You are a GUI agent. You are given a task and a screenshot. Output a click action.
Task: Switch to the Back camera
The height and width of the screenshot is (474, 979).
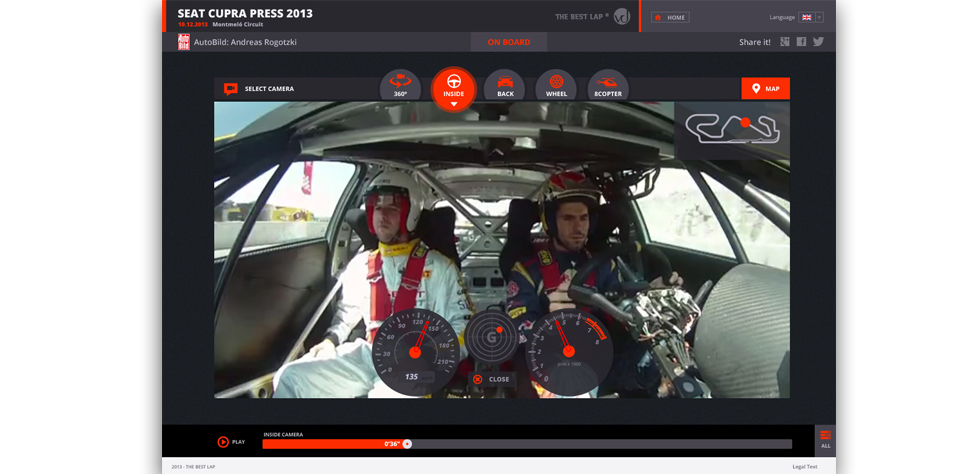click(505, 86)
